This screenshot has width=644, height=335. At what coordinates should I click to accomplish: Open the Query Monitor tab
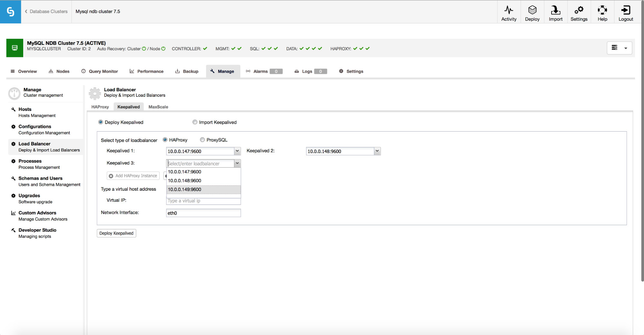[100, 71]
